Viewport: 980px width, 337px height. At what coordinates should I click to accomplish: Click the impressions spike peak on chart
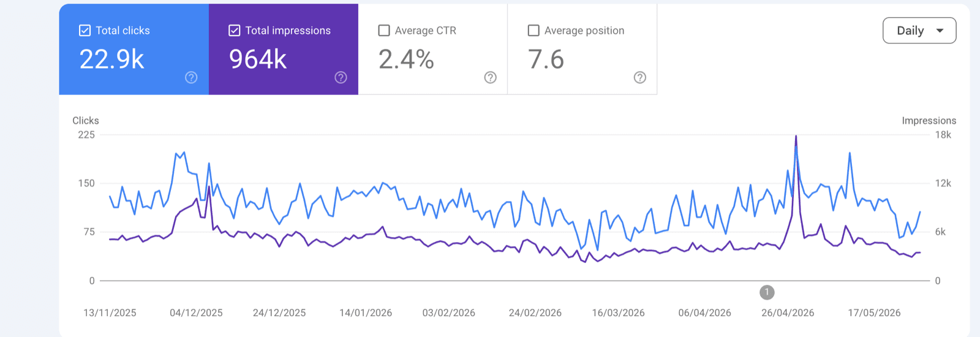[796, 137]
